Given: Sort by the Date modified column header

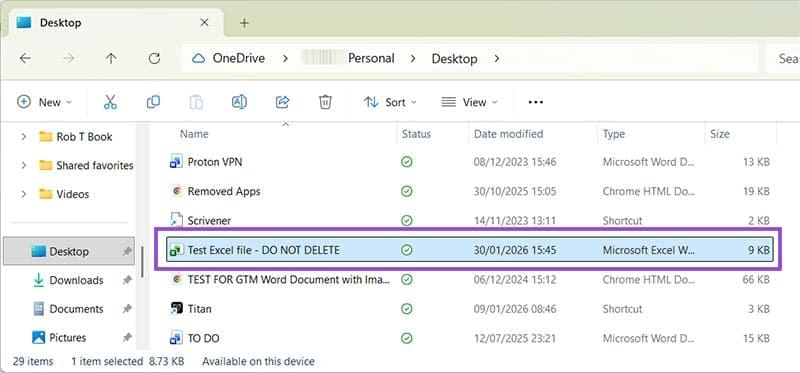Looking at the screenshot, I should click(x=508, y=134).
